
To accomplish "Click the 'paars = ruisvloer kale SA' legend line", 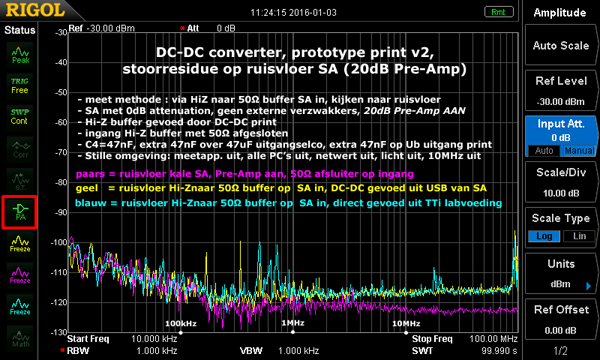I will [x=245, y=174].
